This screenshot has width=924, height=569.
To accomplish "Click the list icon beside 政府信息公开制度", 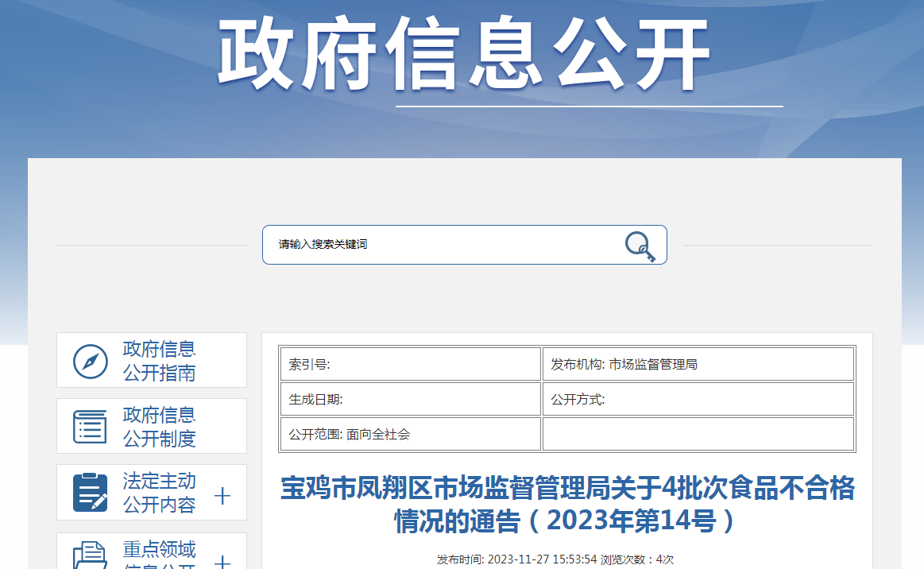I will tap(90, 427).
